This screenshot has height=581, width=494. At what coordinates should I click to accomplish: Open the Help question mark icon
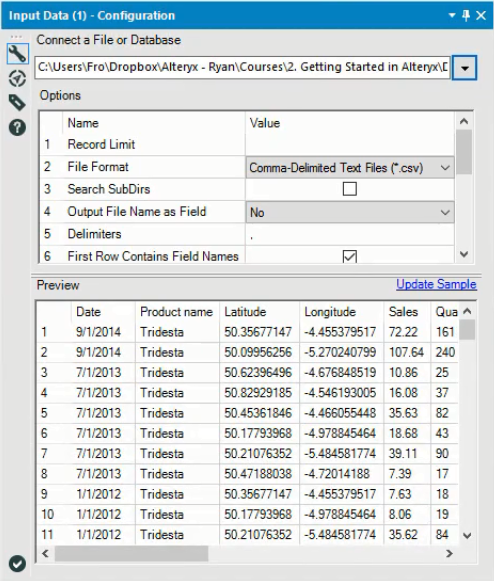click(17, 127)
